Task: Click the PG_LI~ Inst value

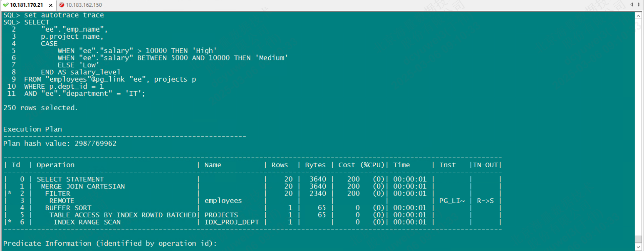Action: coord(452,201)
